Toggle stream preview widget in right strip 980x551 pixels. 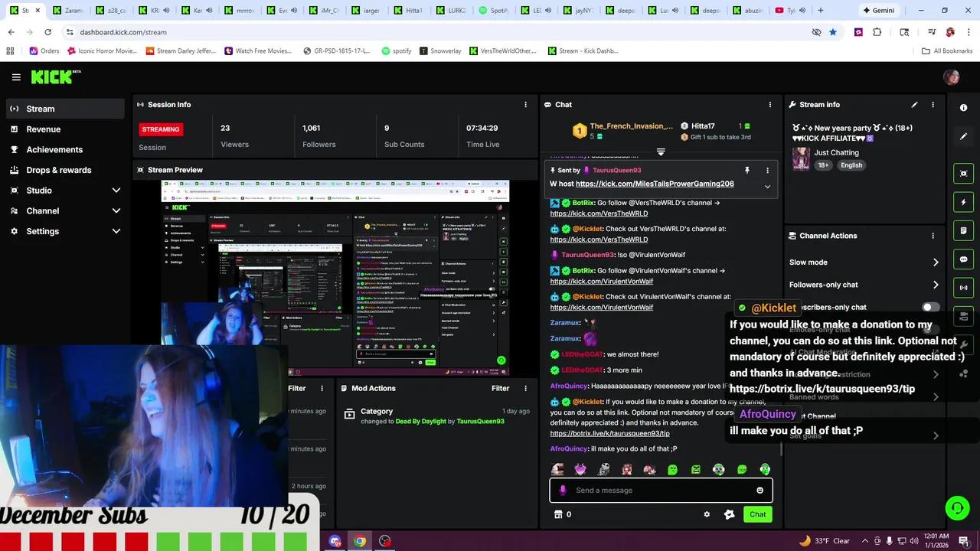[x=964, y=174]
